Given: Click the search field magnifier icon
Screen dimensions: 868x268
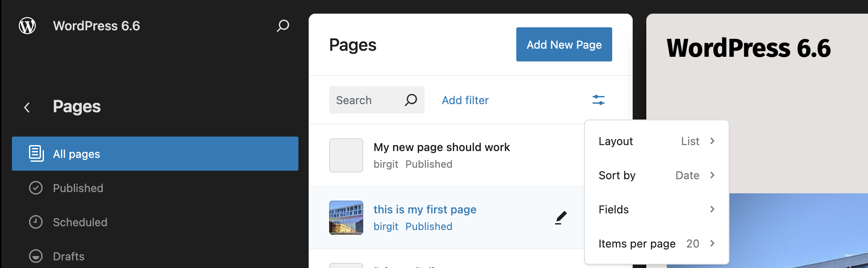Looking at the screenshot, I should pyautogui.click(x=411, y=100).
